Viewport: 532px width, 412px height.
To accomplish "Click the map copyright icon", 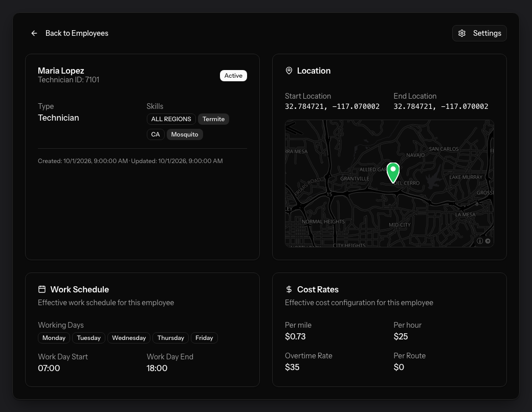I will coord(487,241).
